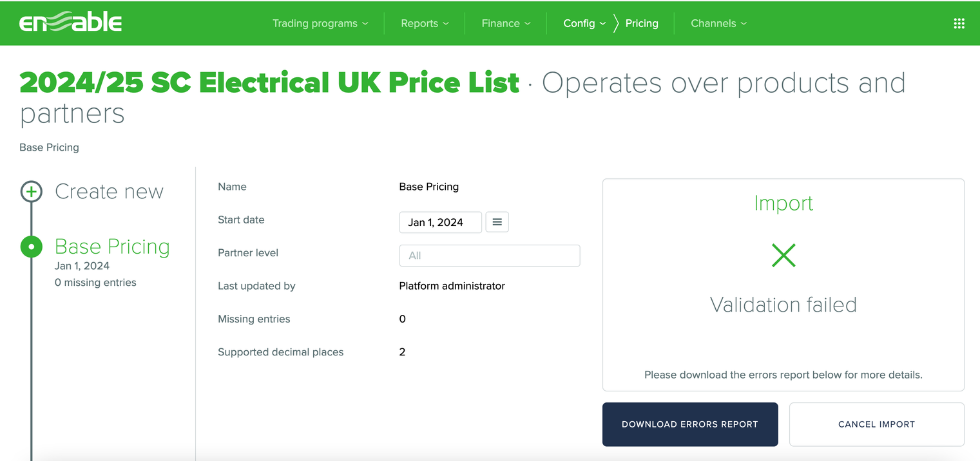
Task: Click the green validation failed X icon
Action: tap(783, 256)
